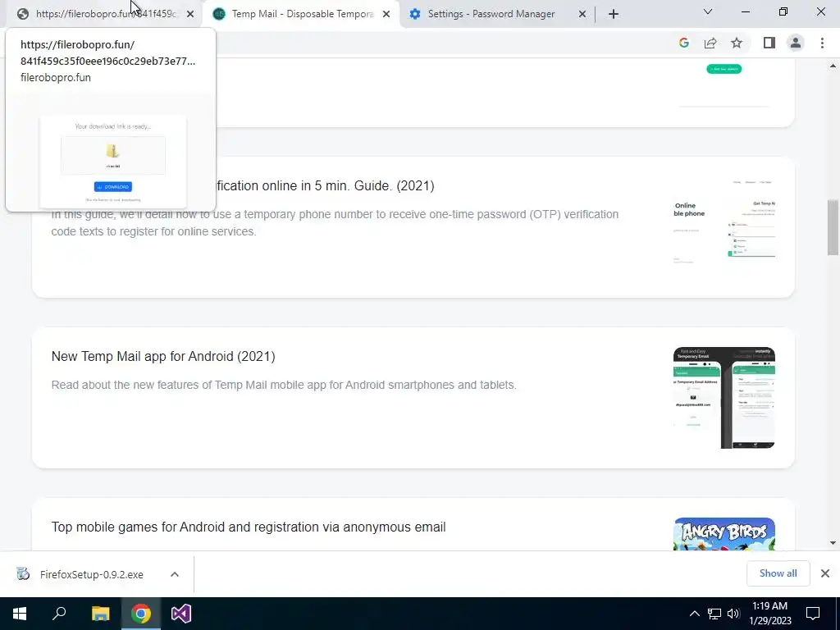Open Windows taskbar search
Screen dimensions: 840x630
(x=59, y=614)
